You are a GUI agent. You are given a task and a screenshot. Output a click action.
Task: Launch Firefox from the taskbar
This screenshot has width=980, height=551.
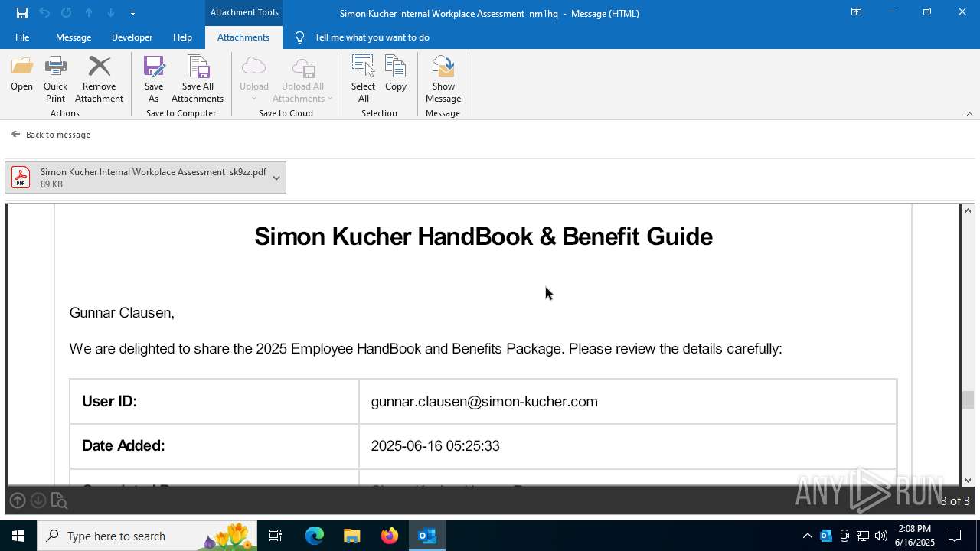click(390, 536)
